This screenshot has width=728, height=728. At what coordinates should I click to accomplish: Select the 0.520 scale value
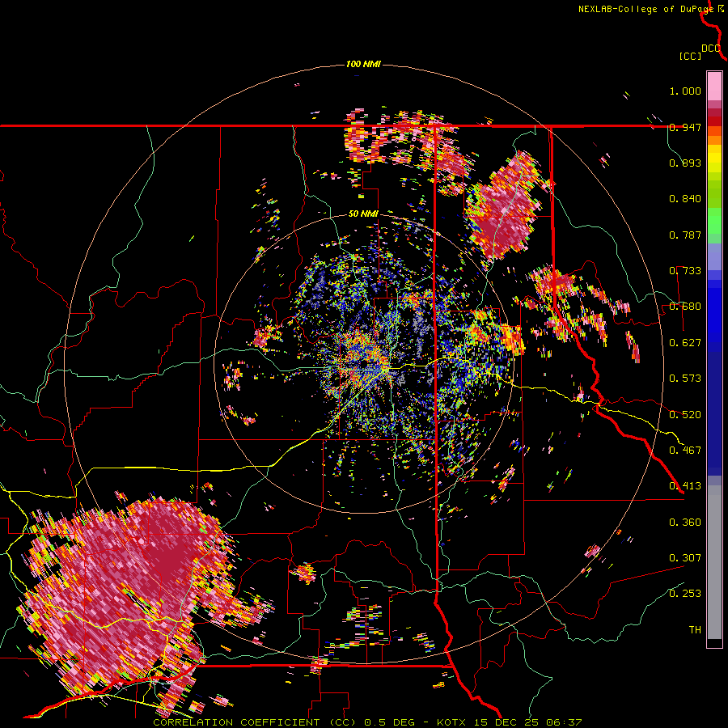[x=685, y=414]
